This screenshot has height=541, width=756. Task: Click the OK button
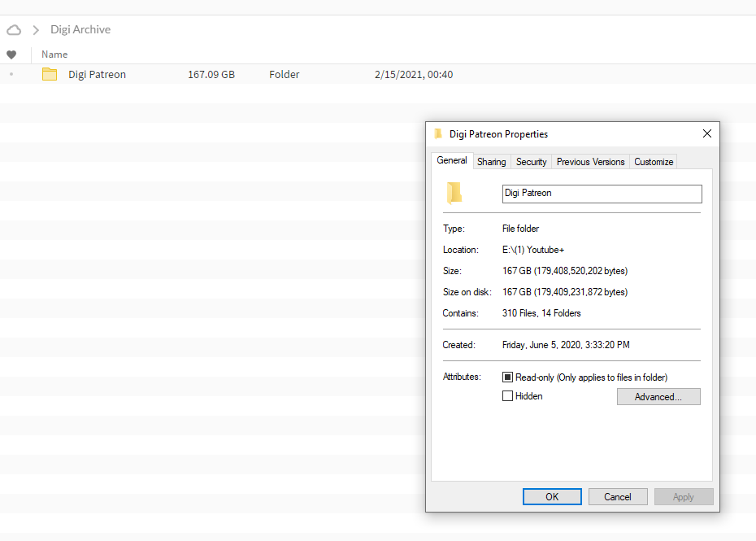(x=552, y=496)
